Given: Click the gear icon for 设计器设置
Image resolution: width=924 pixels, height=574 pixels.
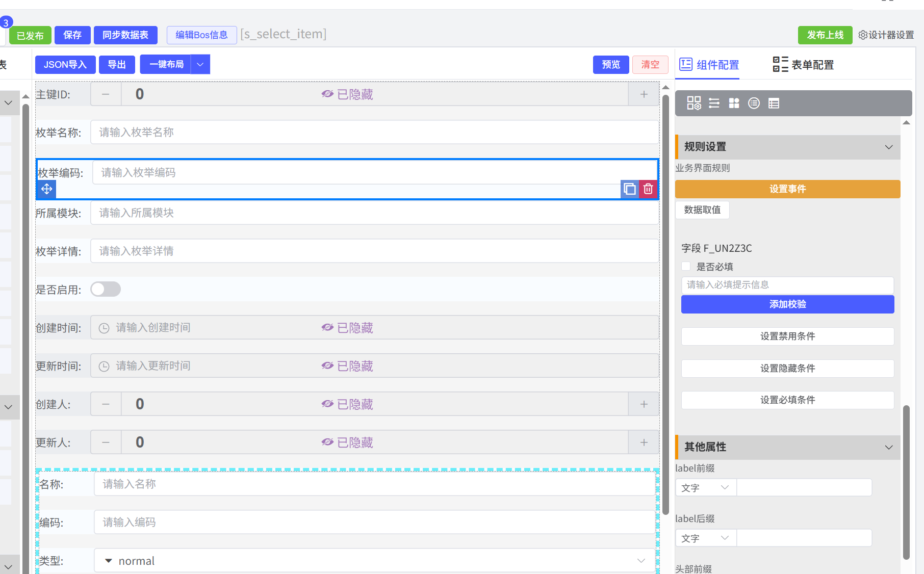Looking at the screenshot, I should [x=863, y=35].
